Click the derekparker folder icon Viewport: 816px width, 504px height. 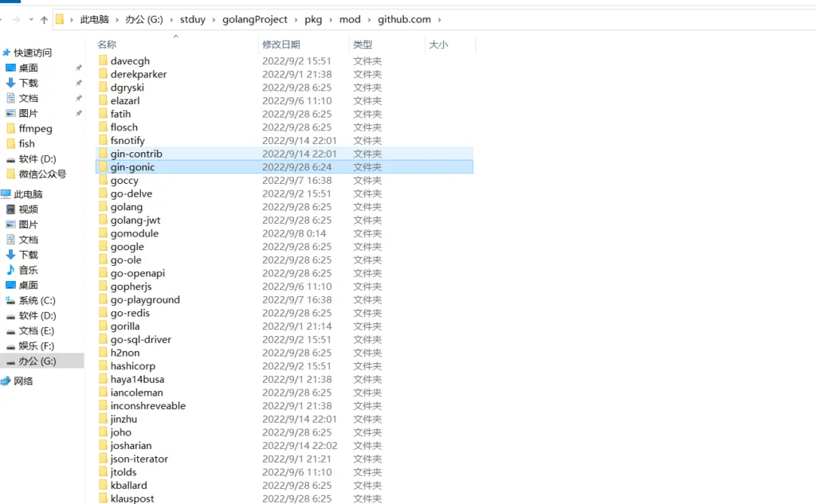point(103,74)
